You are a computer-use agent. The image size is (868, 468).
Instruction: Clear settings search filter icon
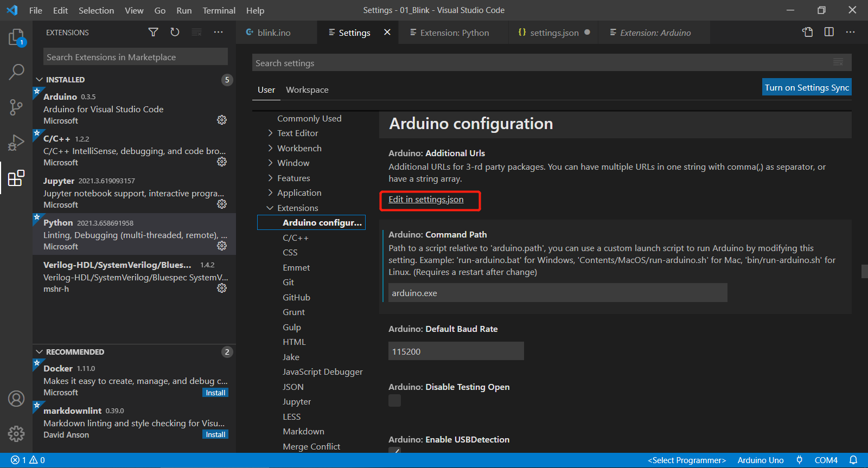(x=838, y=63)
